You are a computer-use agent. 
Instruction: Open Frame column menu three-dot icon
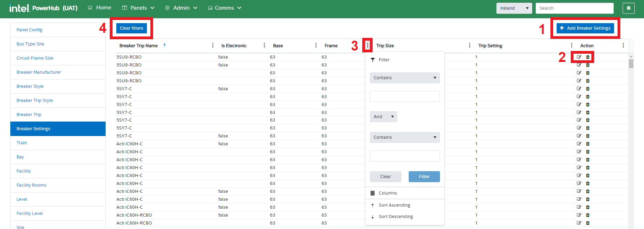367,45
